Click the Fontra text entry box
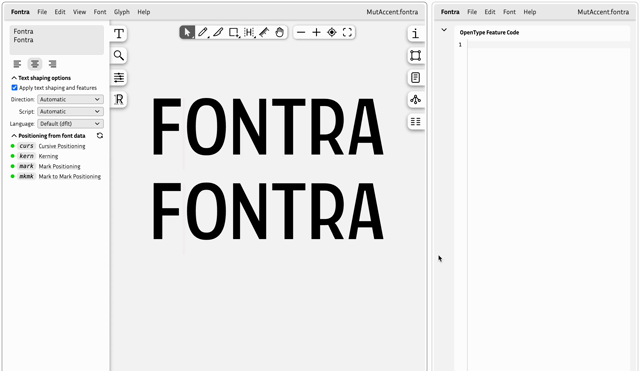Viewport: 640px width, 371px height. coord(57,40)
